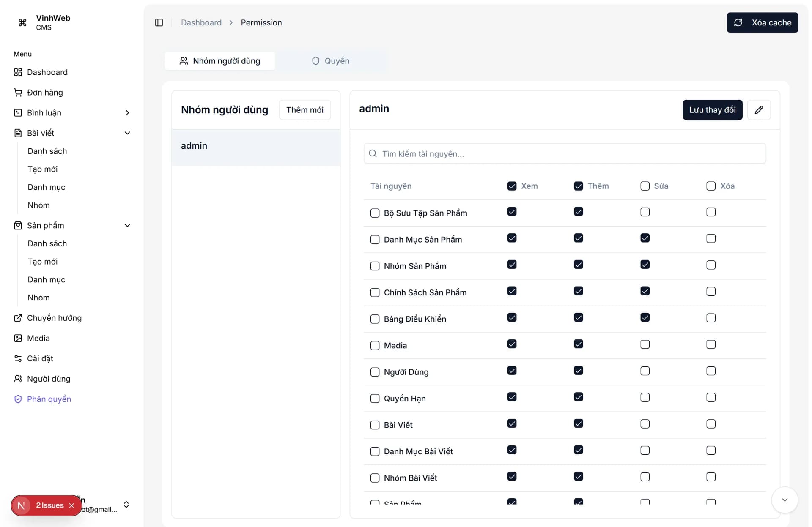Viewport: 812px width, 527px height.
Task: Open Dashboard from the sidebar menu
Action: (47, 72)
